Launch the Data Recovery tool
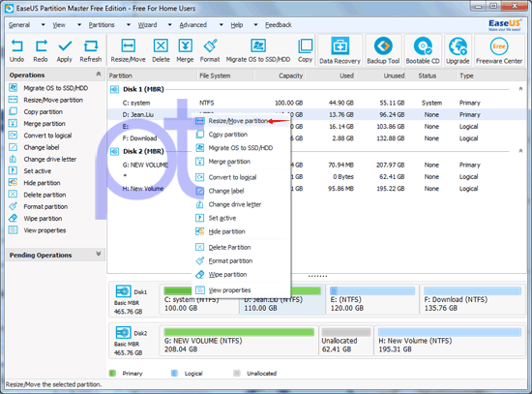The width and height of the screenshot is (532, 394). coord(340,50)
